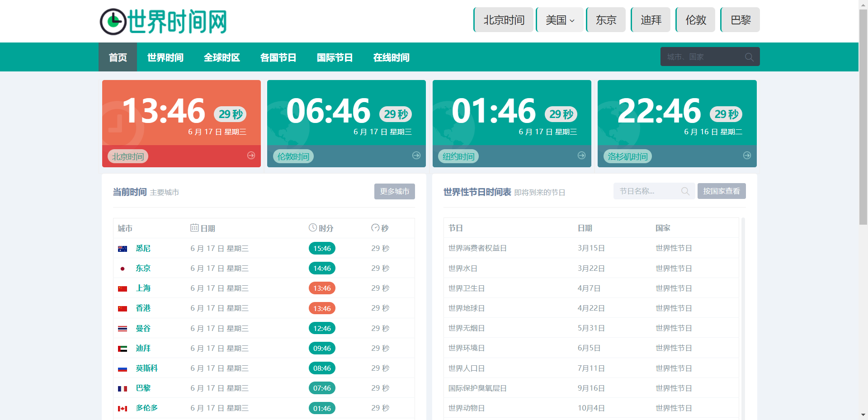Open the 悉尼 city link
This screenshot has height=420, width=868.
pos(143,249)
